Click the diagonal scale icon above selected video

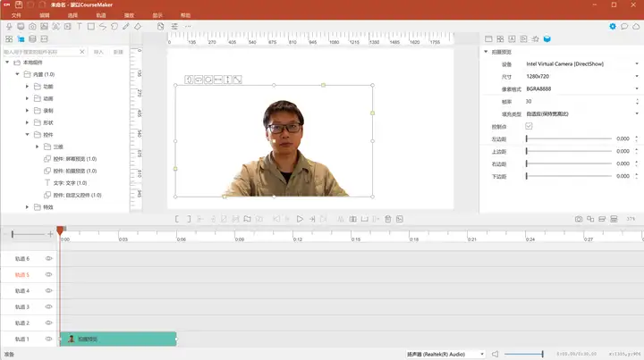point(237,80)
